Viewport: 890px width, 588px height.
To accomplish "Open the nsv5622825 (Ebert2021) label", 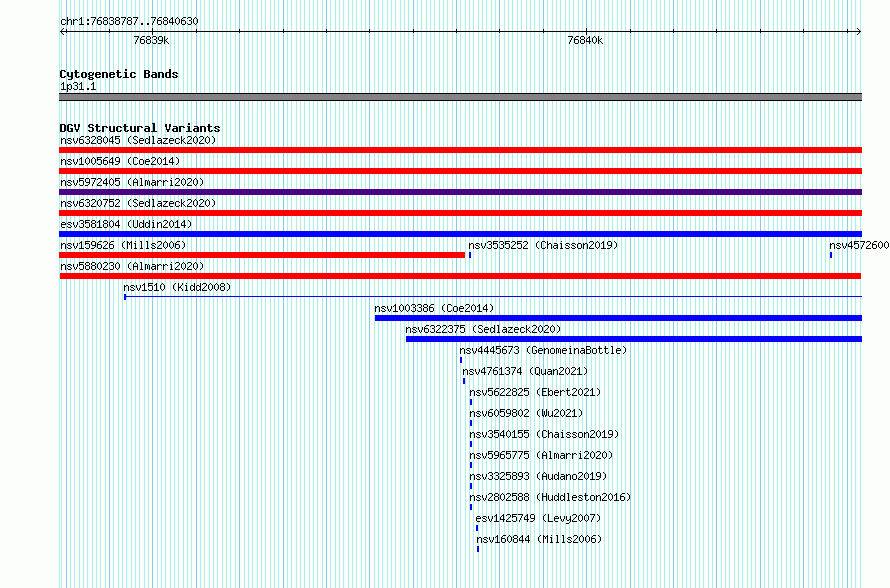I will point(535,392).
